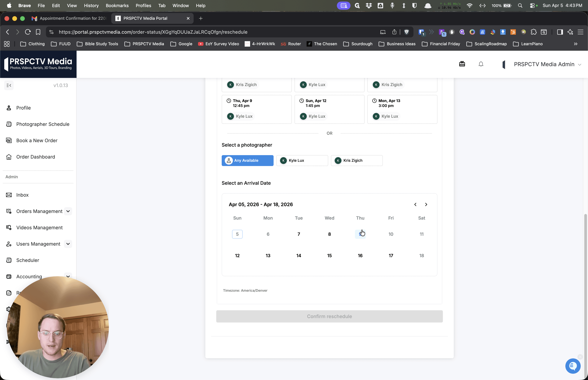The image size is (588, 380).
Task: Click the address bar URL
Action: coord(153,32)
